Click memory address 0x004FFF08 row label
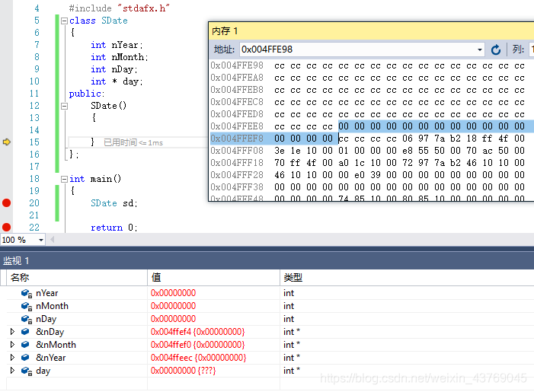Image resolution: width=534 pixels, height=392 pixels. (237, 151)
